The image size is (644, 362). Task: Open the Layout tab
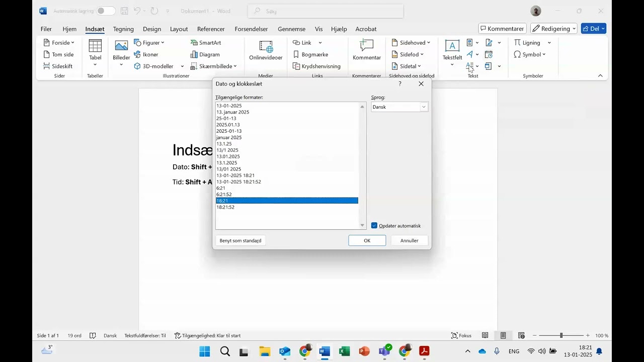179,29
